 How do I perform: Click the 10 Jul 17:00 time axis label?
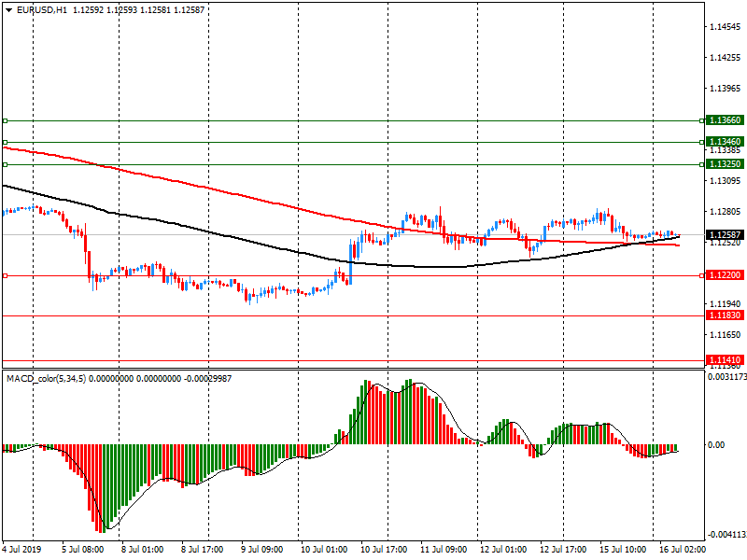tap(384, 549)
